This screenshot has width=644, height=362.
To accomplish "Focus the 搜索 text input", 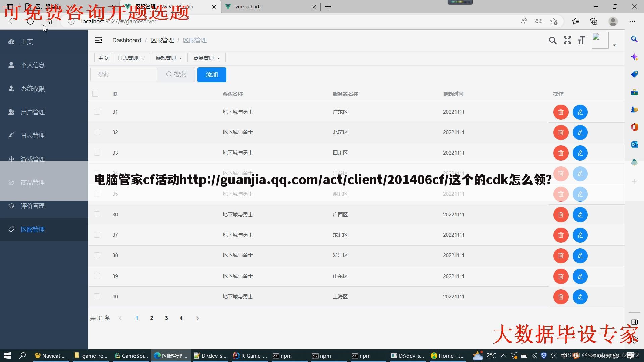I will point(124,74).
